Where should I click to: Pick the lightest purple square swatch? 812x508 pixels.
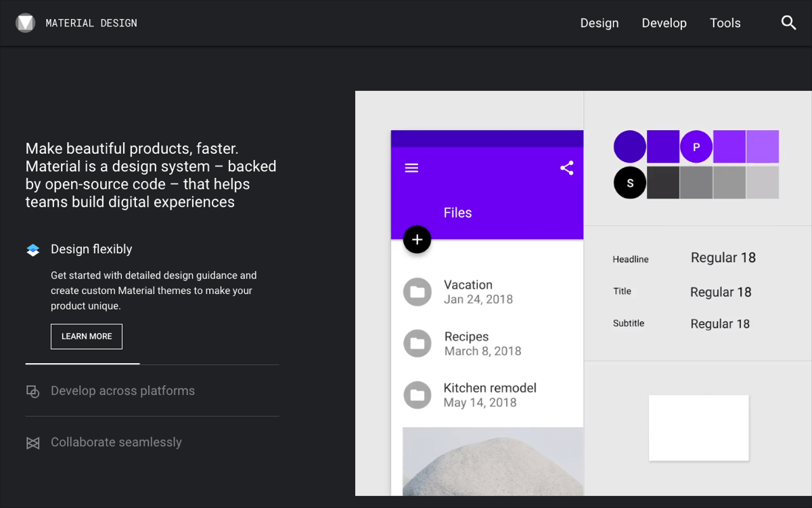(x=763, y=147)
